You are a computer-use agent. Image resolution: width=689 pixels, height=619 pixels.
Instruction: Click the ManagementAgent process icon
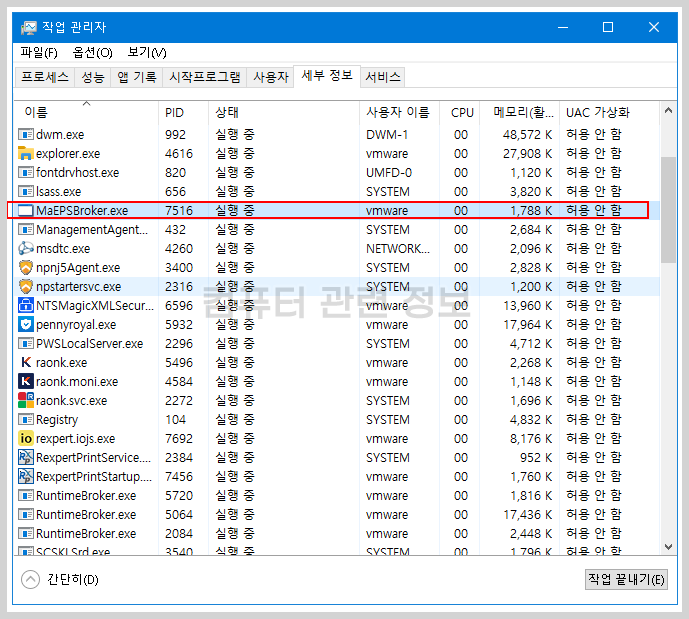pyautogui.click(x=25, y=229)
